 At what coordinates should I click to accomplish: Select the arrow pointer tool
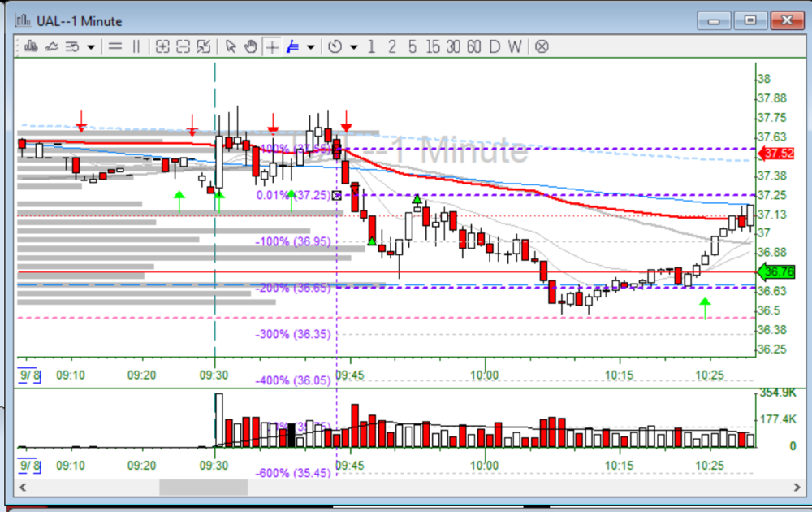(x=231, y=46)
